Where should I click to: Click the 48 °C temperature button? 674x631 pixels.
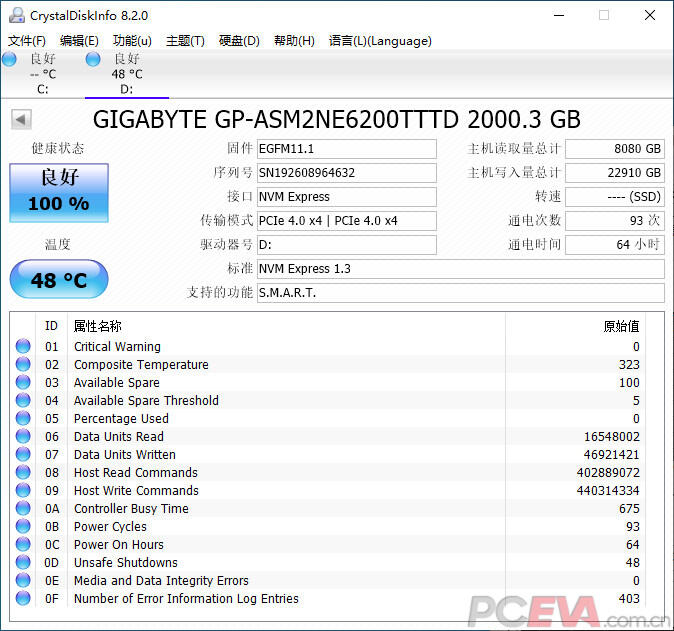59,279
